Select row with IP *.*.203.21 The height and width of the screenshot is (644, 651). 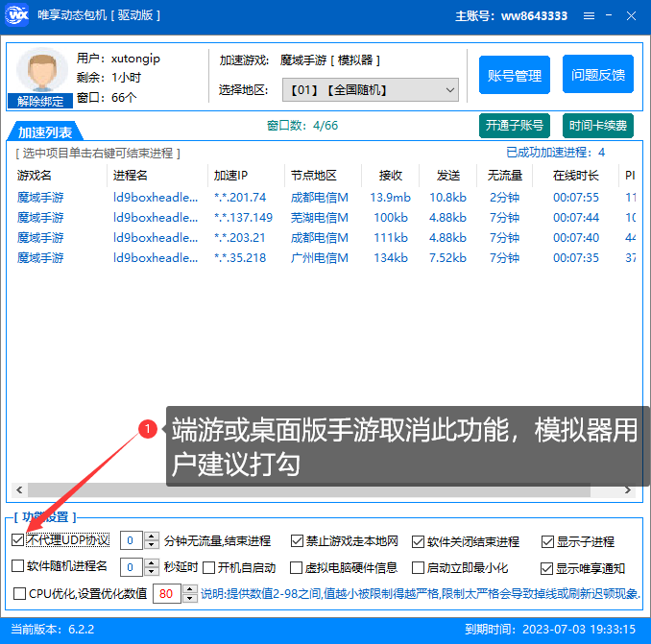pos(325,238)
